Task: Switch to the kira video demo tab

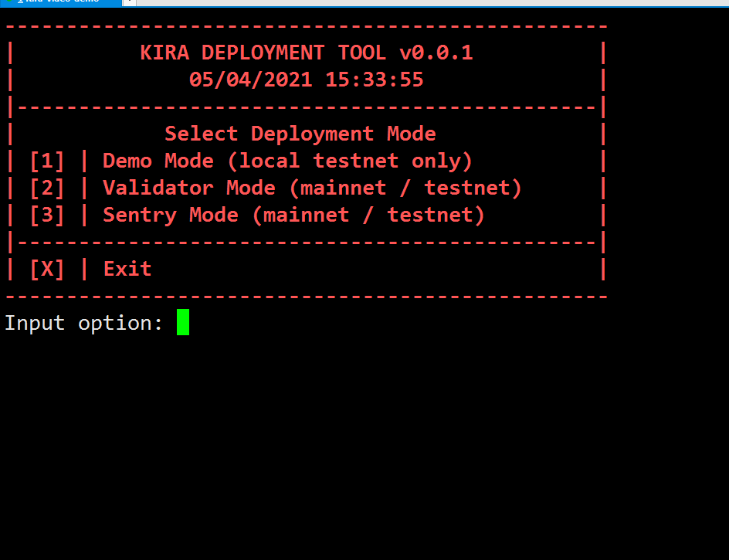Action: coord(62,2)
